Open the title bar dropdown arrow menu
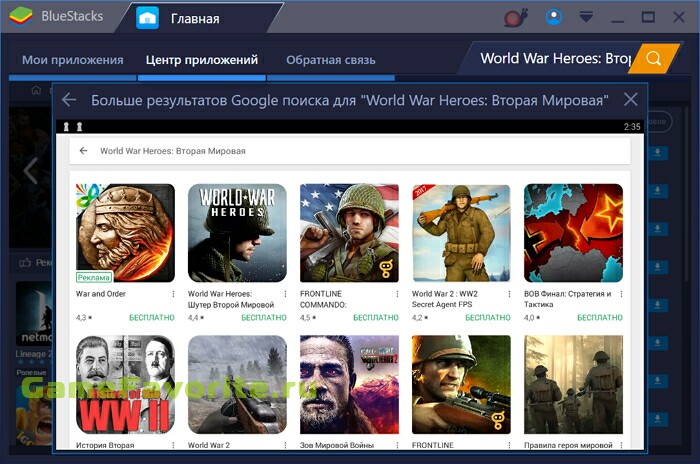 click(586, 17)
